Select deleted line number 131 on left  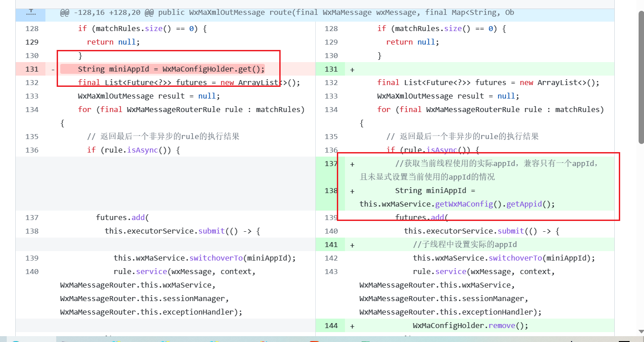tap(32, 69)
